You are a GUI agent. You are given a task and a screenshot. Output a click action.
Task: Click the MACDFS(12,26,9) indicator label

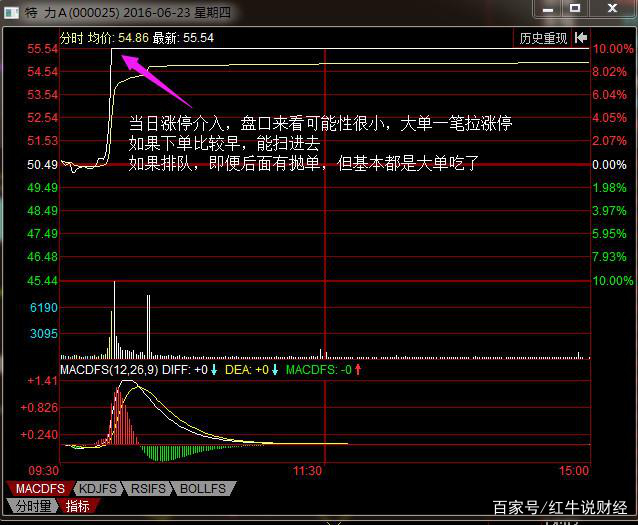click(109, 370)
